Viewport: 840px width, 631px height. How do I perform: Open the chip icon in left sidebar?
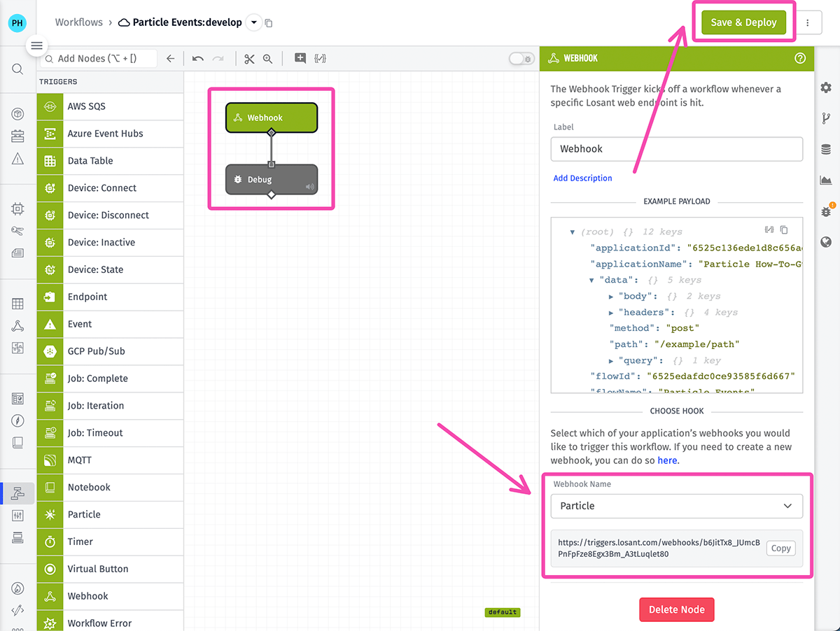(17, 208)
